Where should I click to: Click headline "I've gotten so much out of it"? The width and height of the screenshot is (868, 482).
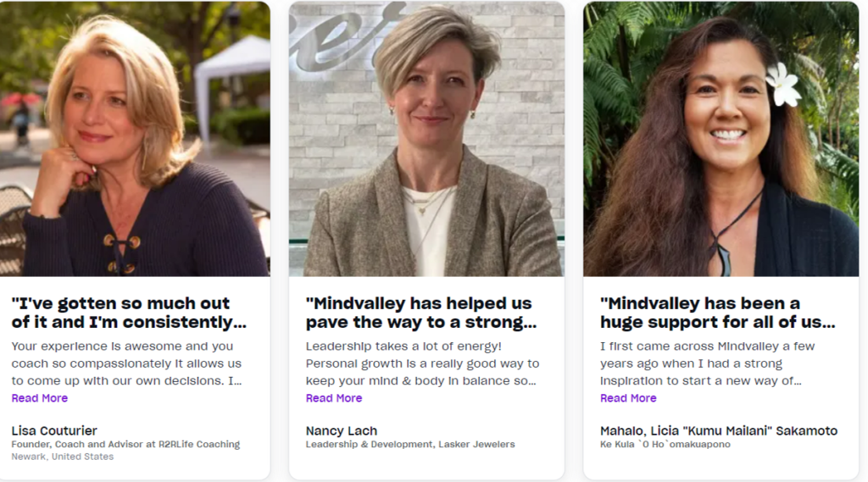129,313
